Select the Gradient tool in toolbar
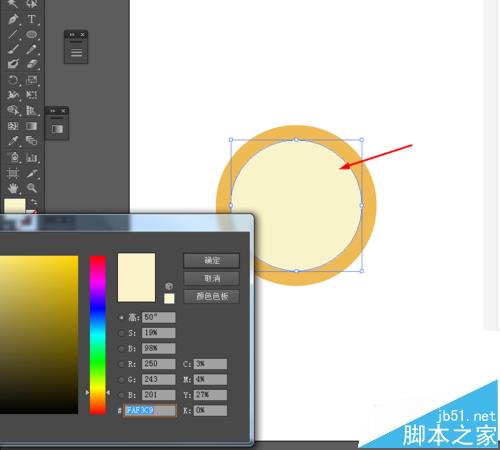Screen dimensions: 500x450 32,126
